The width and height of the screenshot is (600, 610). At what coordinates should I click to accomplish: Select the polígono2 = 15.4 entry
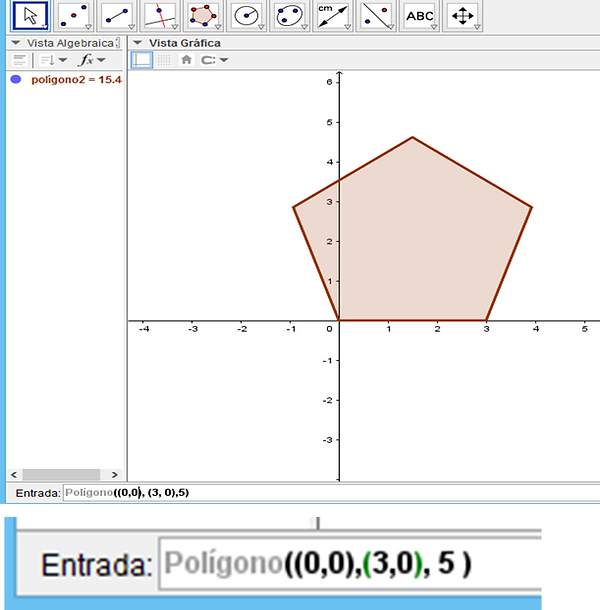click(x=76, y=79)
